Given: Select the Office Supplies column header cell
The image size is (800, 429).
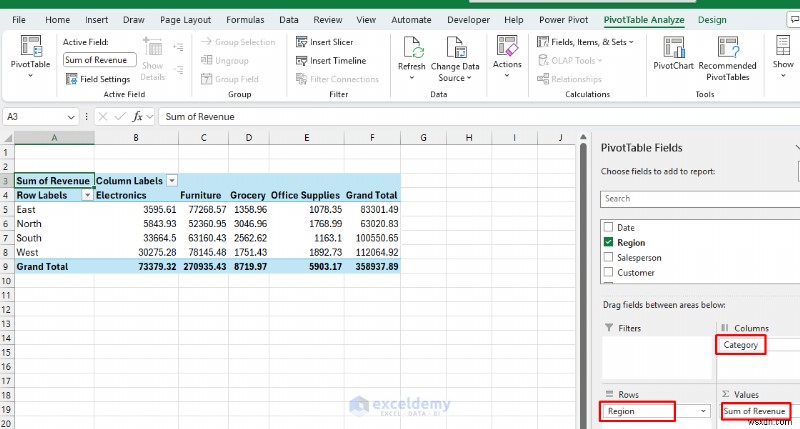Looking at the screenshot, I should 306,195.
